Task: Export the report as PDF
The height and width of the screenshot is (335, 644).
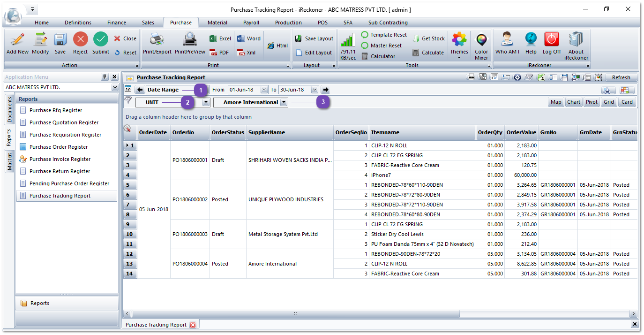Action: click(x=219, y=52)
